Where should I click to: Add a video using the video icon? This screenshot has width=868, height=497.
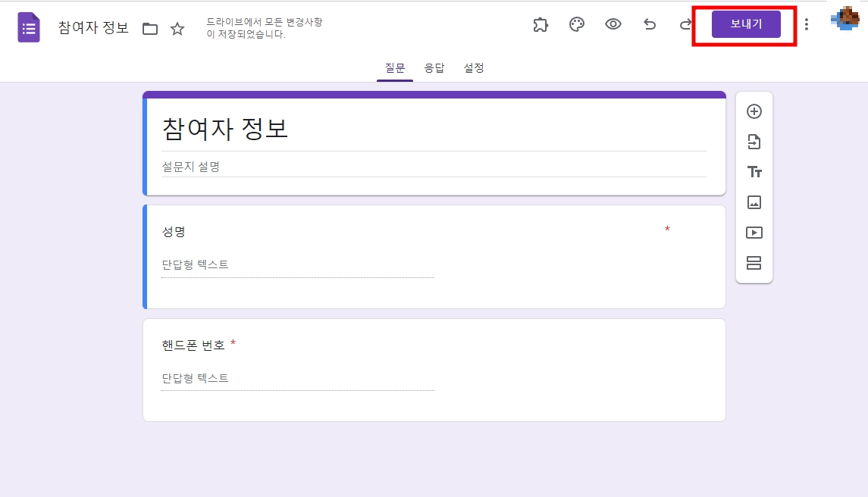(x=754, y=233)
